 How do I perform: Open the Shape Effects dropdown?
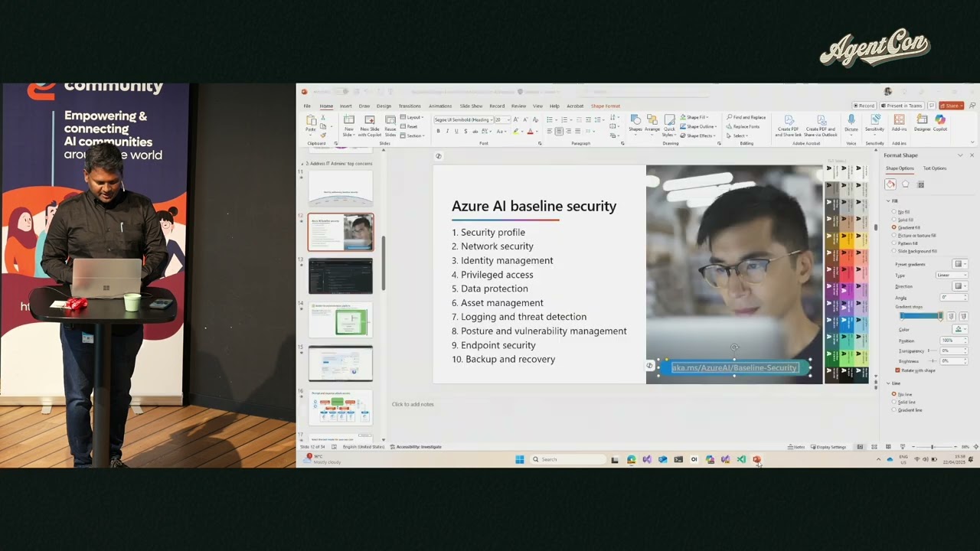698,135
